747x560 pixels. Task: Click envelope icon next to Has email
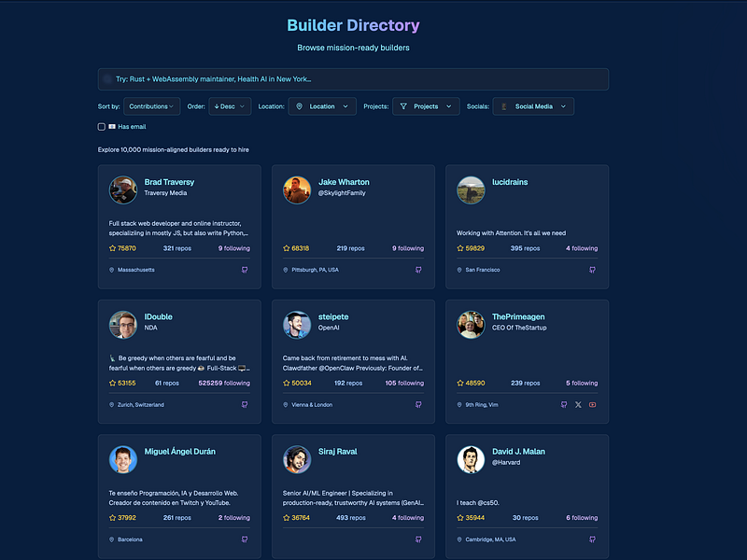click(112, 127)
